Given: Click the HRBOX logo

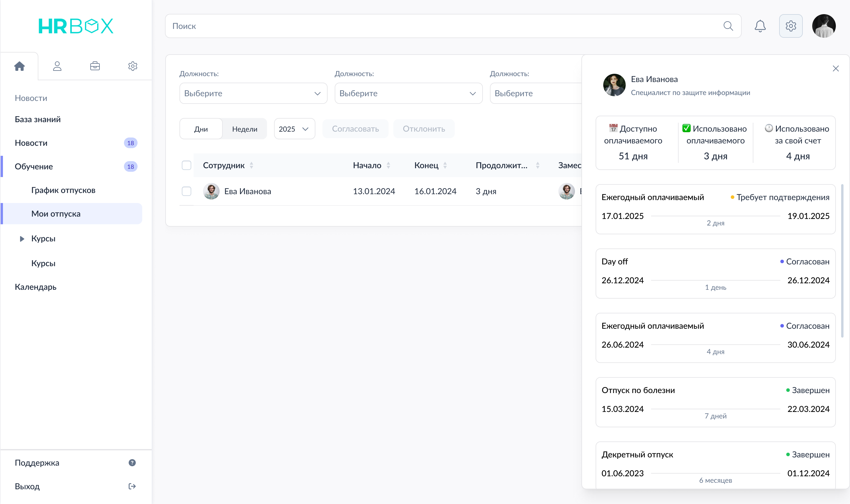Looking at the screenshot, I should coord(76,26).
